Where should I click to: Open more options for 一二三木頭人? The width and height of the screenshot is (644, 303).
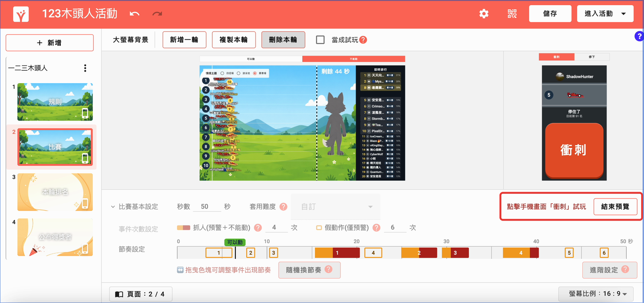pyautogui.click(x=85, y=68)
